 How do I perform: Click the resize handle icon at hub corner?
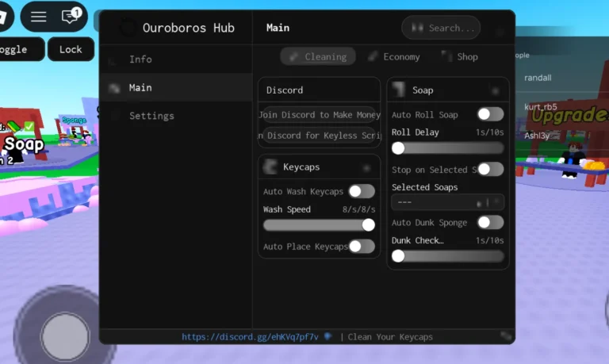506,335
